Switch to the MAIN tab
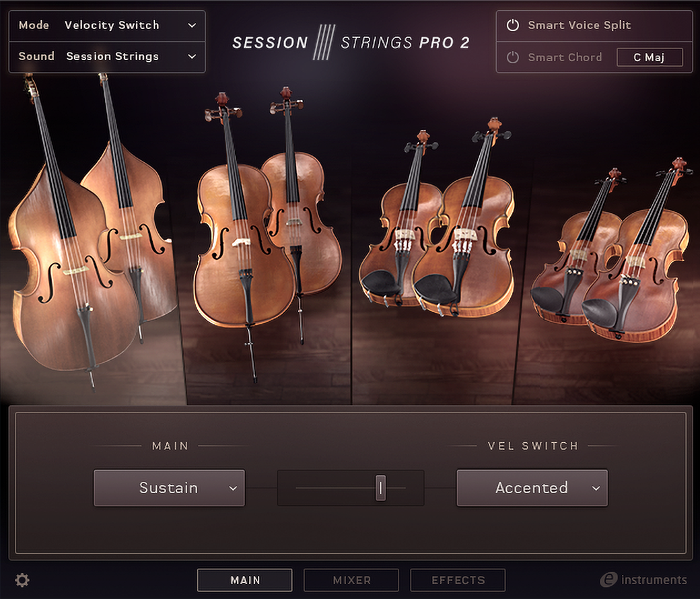700x599 pixels. pos(245,579)
